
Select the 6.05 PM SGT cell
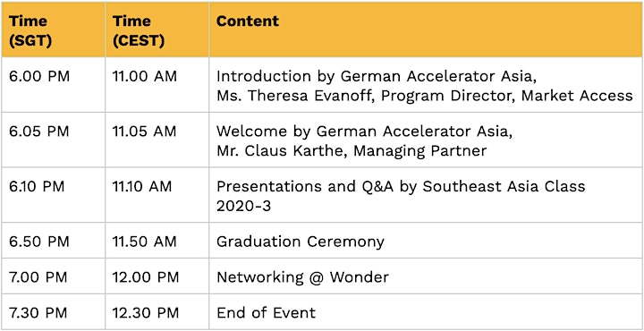click(x=53, y=140)
